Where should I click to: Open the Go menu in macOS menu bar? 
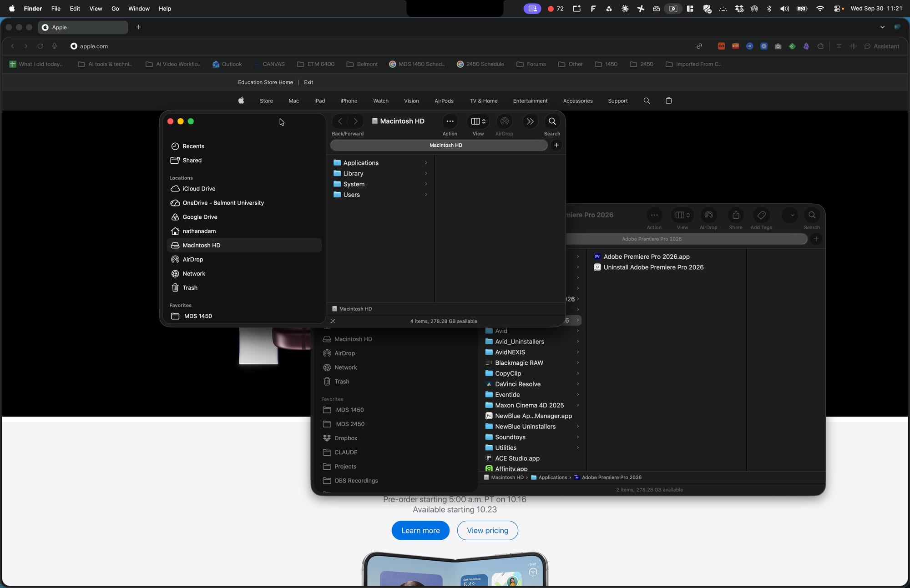[x=115, y=9]
